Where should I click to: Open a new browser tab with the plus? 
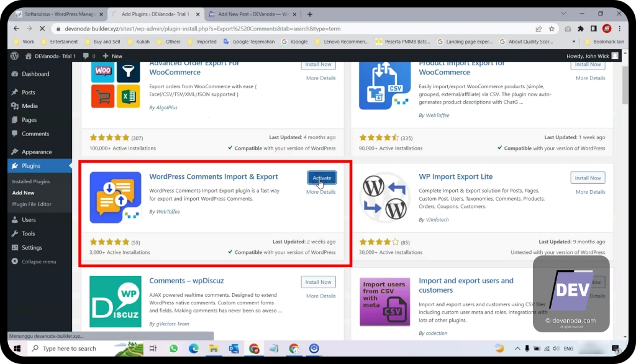pos(310,14)
